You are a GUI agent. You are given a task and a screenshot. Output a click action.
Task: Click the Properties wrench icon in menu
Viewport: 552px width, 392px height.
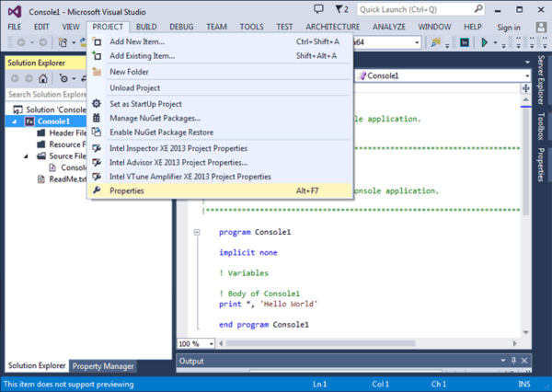(x=98, y=190)
